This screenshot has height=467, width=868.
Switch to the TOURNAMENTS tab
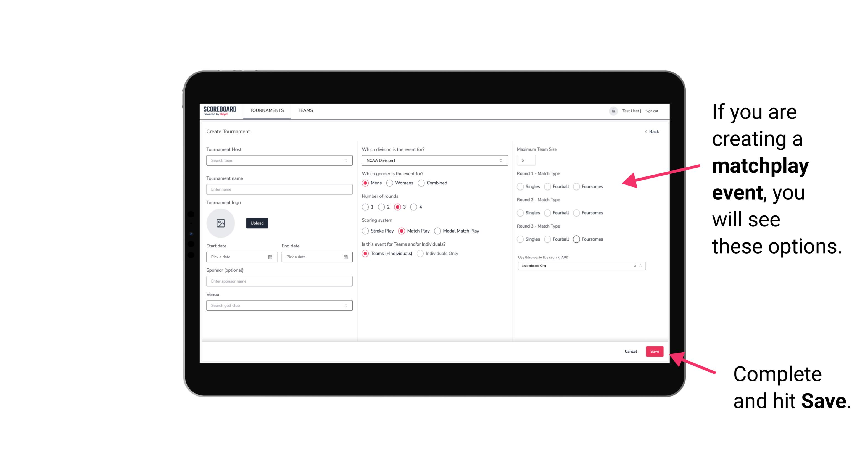266,110
